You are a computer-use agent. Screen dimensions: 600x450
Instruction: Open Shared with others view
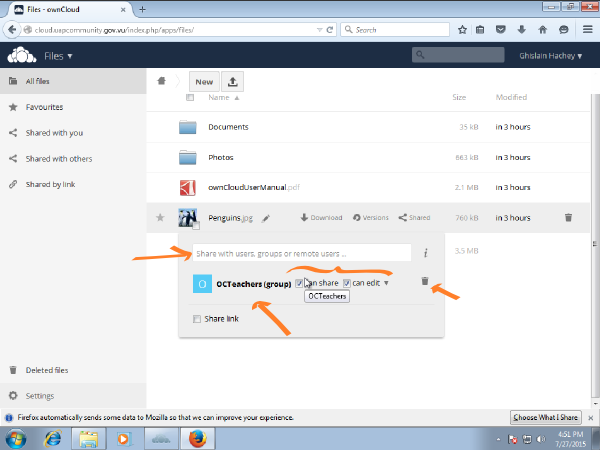click(73, 159)
